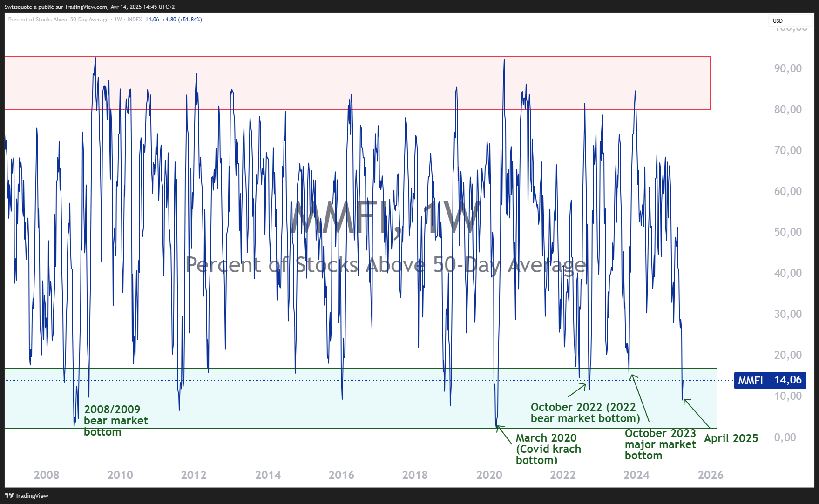Select the 'October 2022 (2022 bear market bottom)' annotation
Viewport: 819px width, 504px height.
pos(585,413)
